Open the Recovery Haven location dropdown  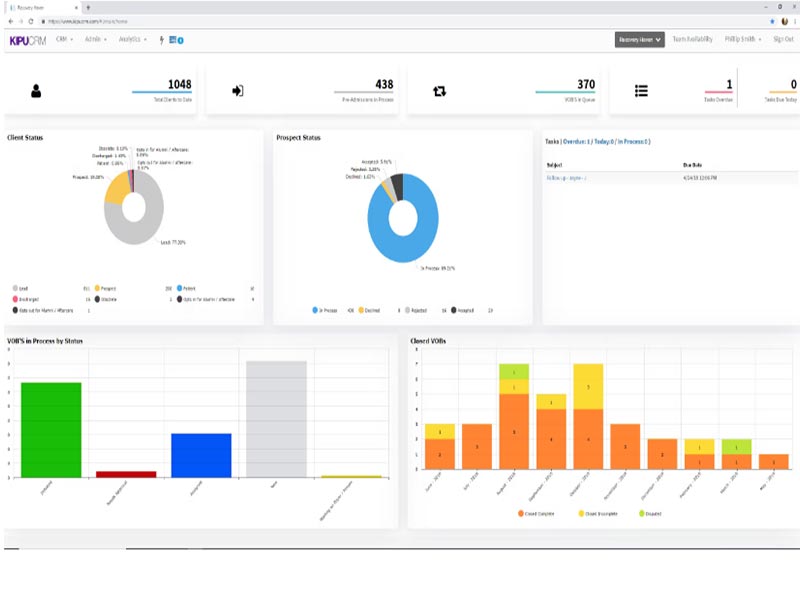pyautogui.click(x=639, y=40)
